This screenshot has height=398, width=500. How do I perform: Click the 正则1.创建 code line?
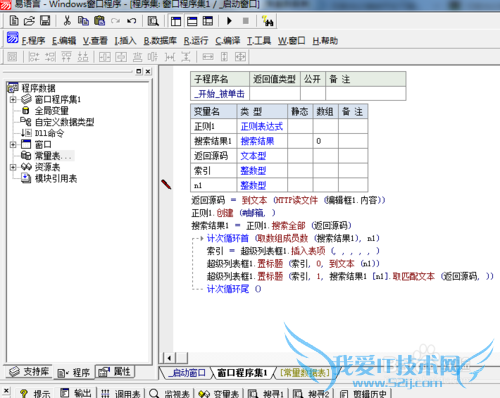[233, 213]
